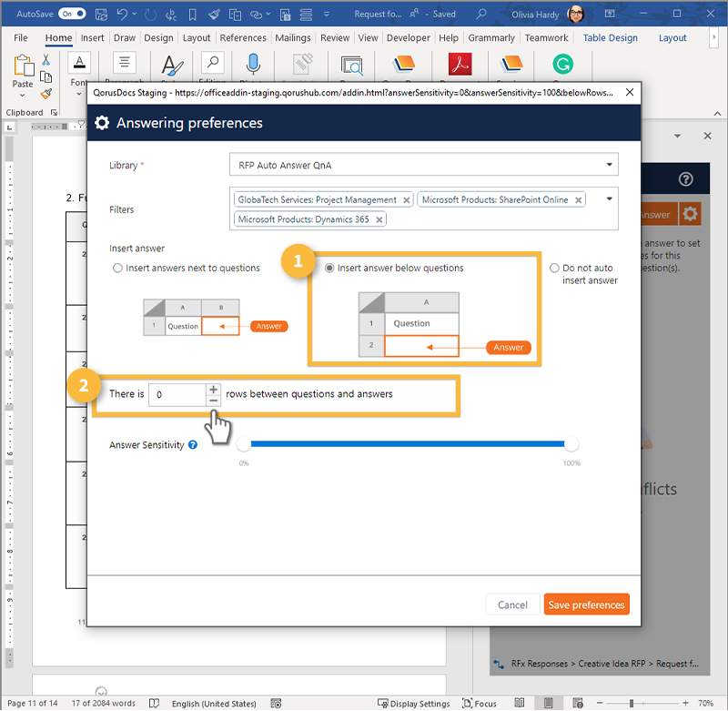Switch to the Developer tab
The height and width of the screenshot is (711, 728).
408,37
